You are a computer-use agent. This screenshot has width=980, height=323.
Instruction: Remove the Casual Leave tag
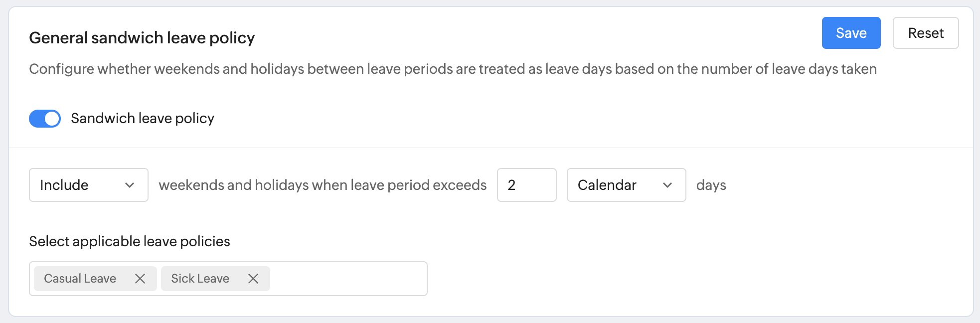(x=140, y=279)
